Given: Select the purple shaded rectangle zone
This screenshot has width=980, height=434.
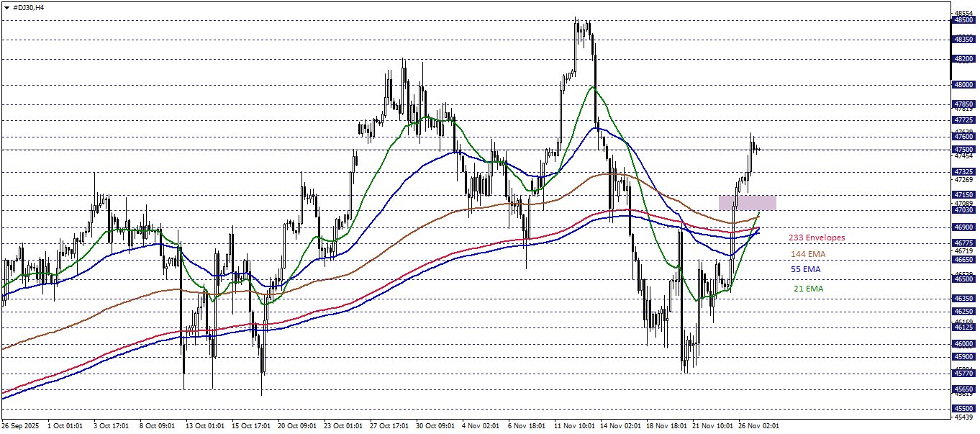Looking at the screenshot, I should (x=747, y=202).
